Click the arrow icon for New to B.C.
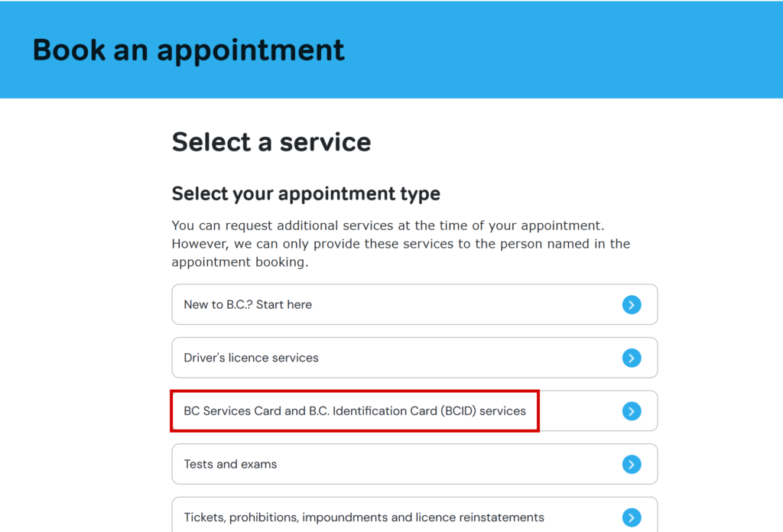 [632, 304]
